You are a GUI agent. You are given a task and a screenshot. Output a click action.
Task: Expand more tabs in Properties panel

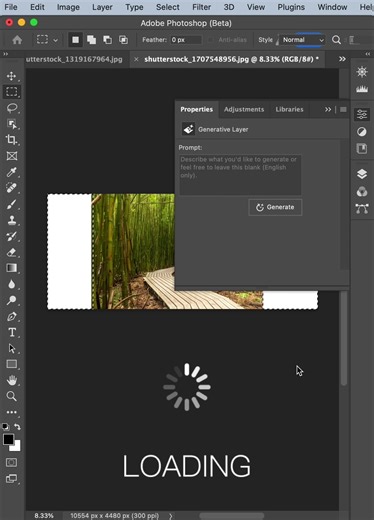pos(328,109)
